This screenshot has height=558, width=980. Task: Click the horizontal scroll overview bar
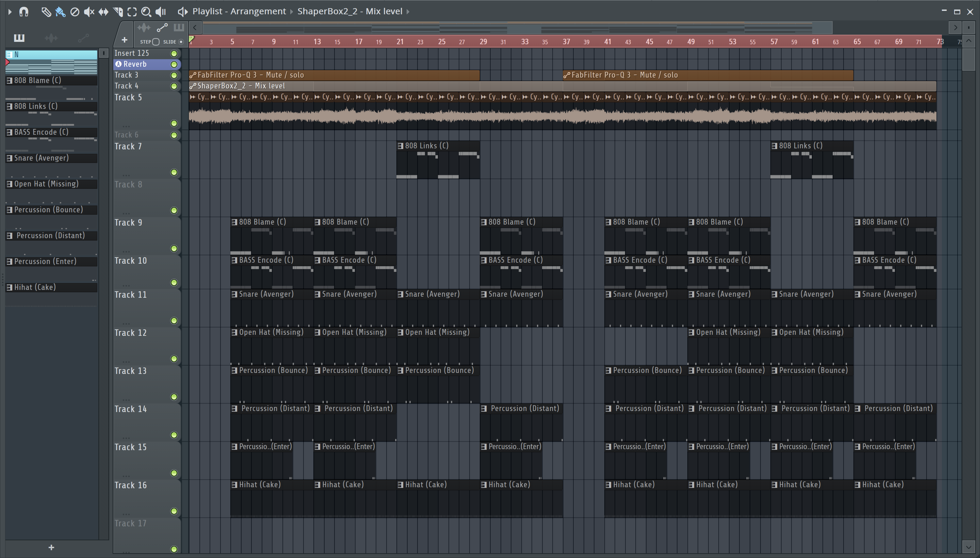pos(518,28)
